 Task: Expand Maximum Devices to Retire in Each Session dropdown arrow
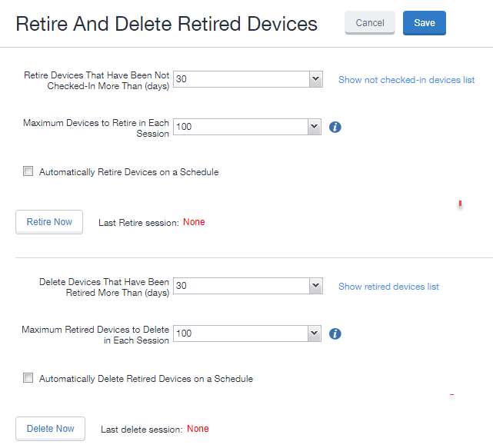tap(314, 127)
